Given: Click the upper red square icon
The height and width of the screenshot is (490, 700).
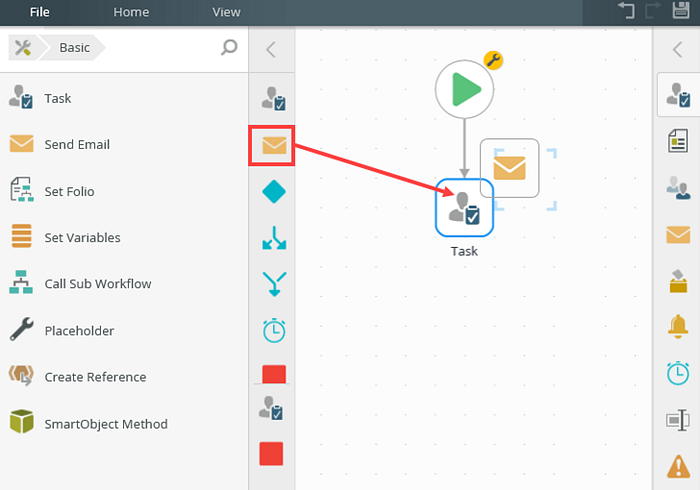Looking at the screenshot, I should point(274,374).
